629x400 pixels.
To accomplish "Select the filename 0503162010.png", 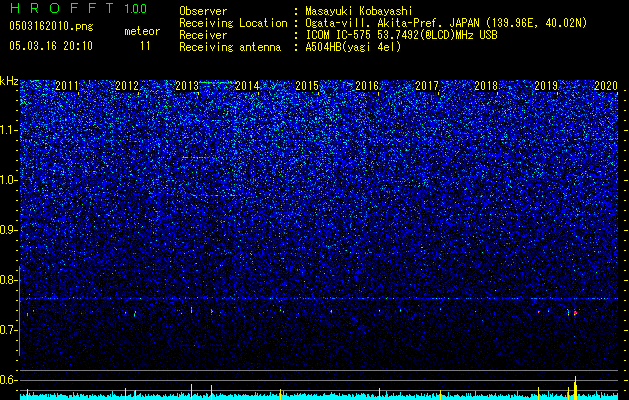I will (51, 26).
